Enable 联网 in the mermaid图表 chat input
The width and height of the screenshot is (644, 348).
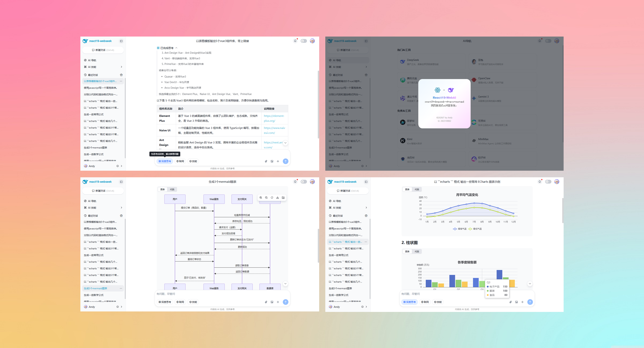180,302
